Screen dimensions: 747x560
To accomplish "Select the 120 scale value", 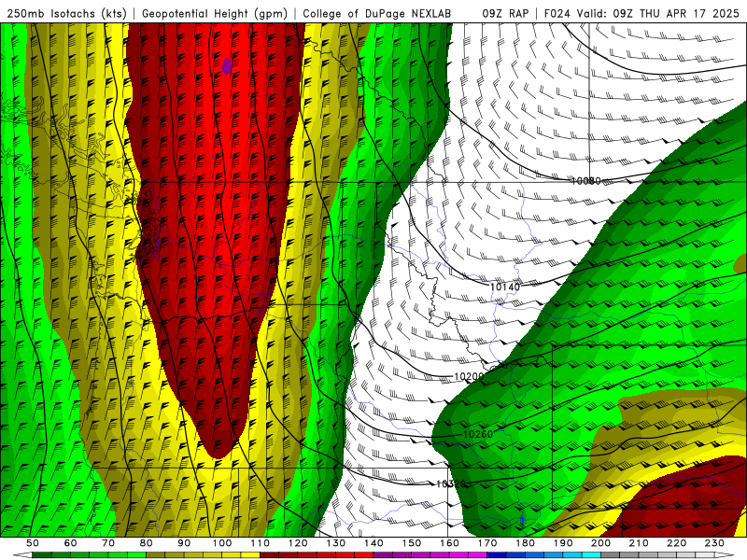I will [x=298, y=543].
